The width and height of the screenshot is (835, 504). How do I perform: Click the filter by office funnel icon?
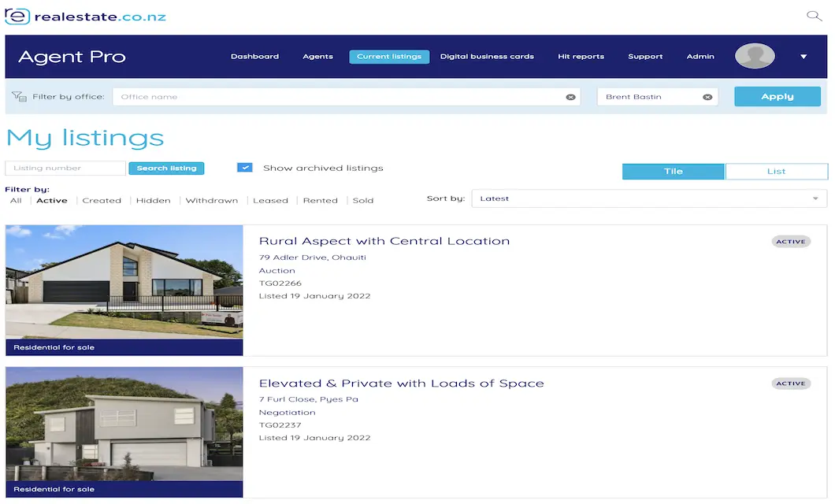click(x=19, y=96)
